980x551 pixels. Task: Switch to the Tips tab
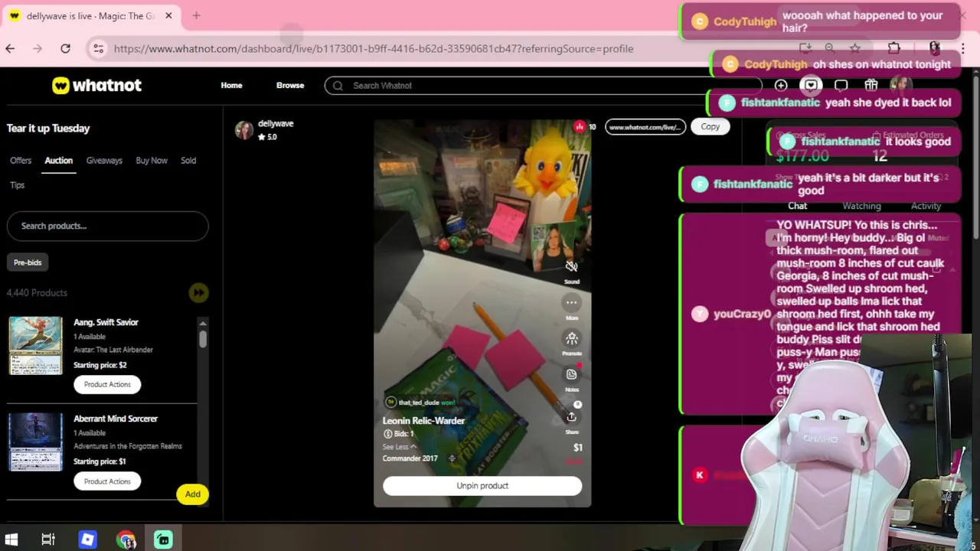17,185
